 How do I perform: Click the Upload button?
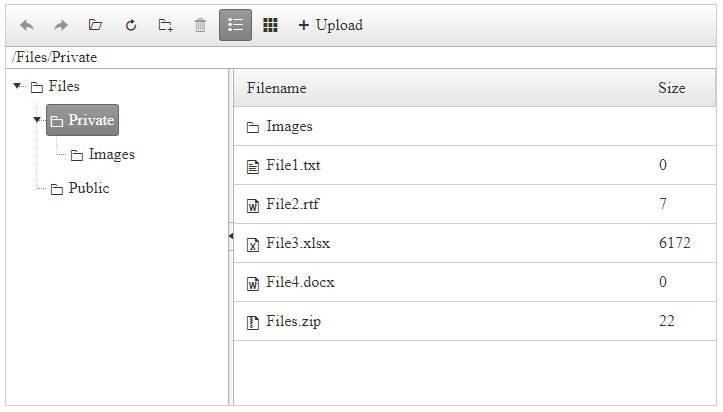[330, 25]
